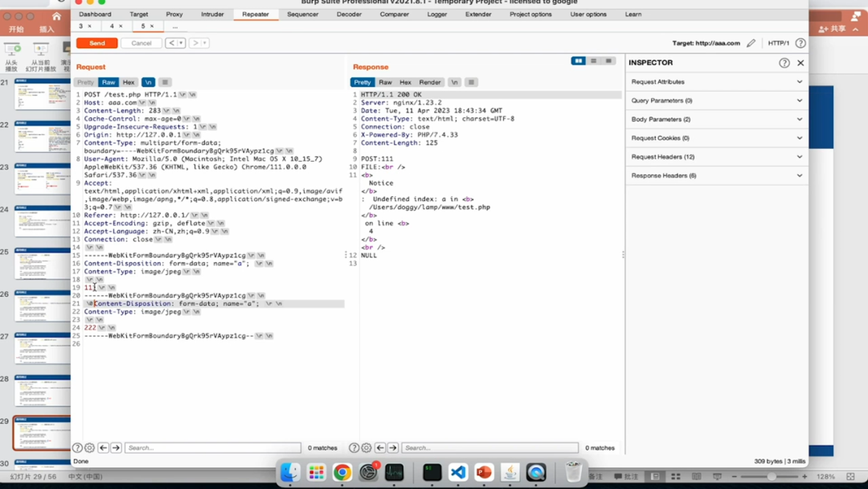The height and width of the screenshot is (489, 868).
Task: Adjust PowerPoint zoom slider handle
Action: pos(771,476)
